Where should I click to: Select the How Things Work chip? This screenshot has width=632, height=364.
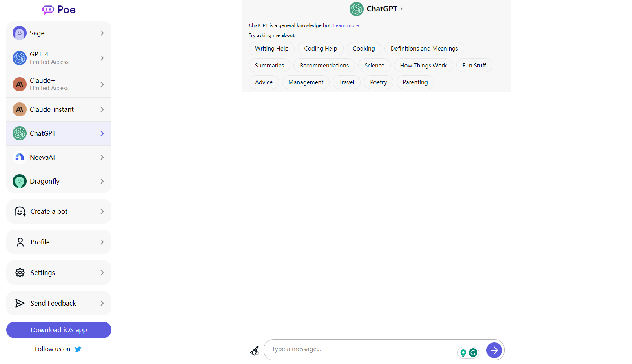[x=423, y=66]
